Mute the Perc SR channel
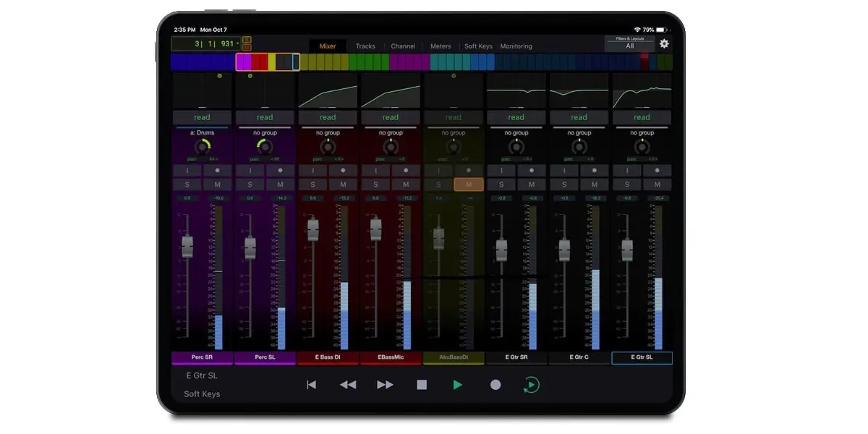The image size is (868, 434). [218, 184]
